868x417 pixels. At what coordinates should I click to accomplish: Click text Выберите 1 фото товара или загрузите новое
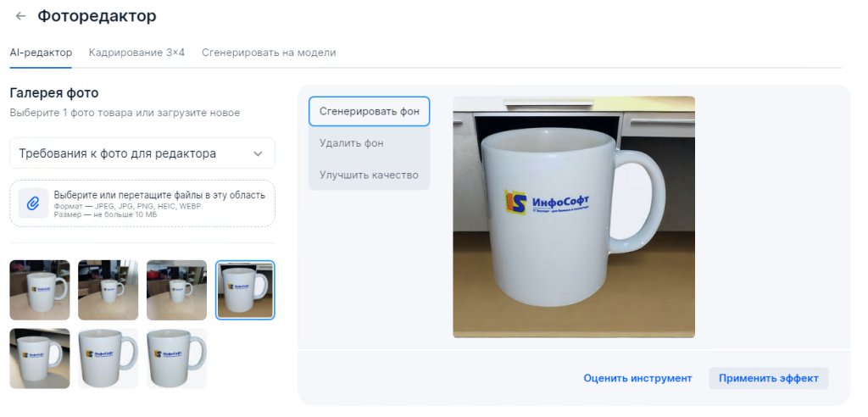click(x=125, y=113)
